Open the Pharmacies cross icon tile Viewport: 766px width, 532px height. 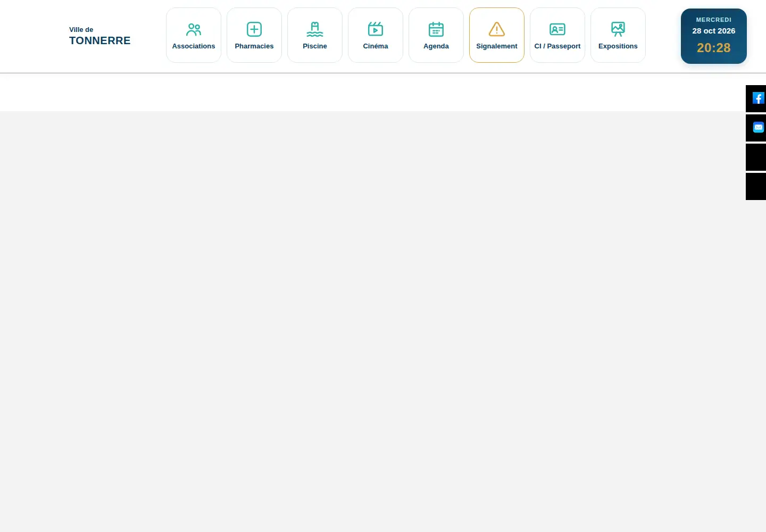[254, 35]
